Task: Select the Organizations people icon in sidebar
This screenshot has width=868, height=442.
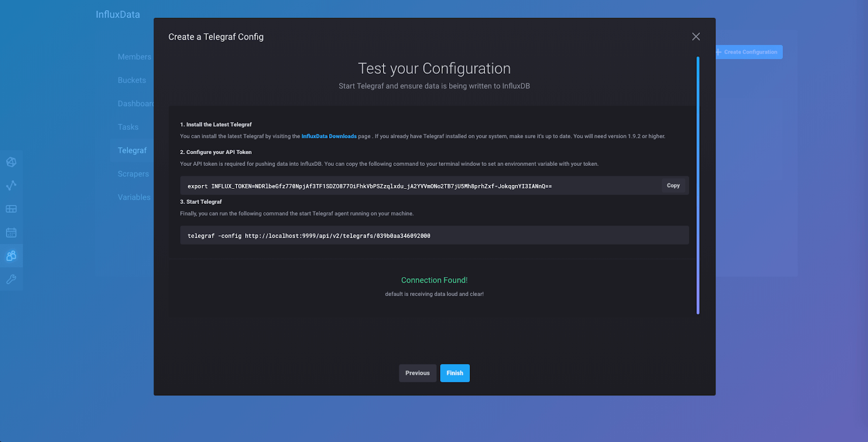Action: [x=11, y=256]
